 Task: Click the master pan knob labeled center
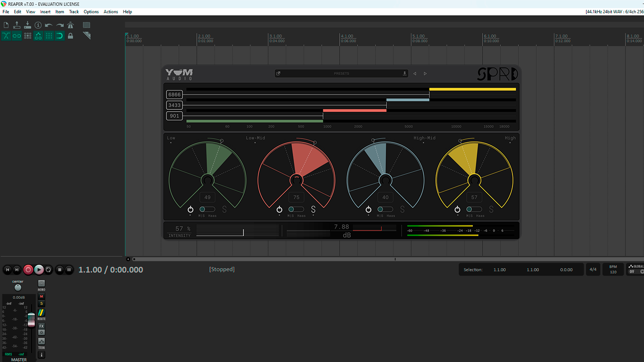click(x=18, y=288)
